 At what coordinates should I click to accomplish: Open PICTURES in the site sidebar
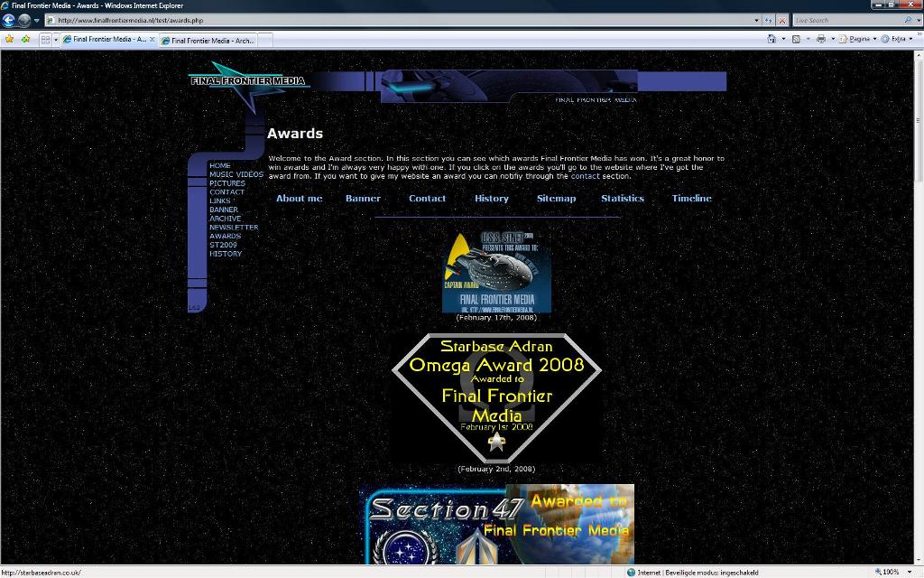[x=226, y=183]
